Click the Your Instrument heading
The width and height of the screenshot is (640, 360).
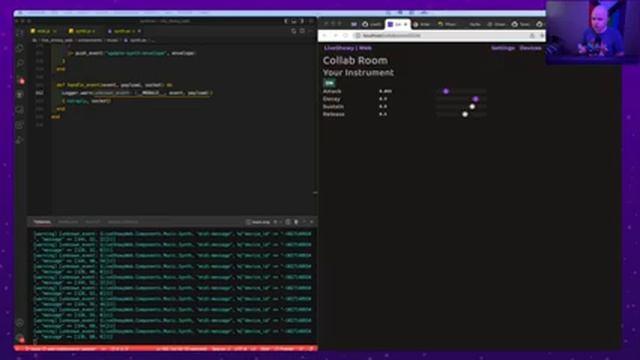(x=358, y=73)
